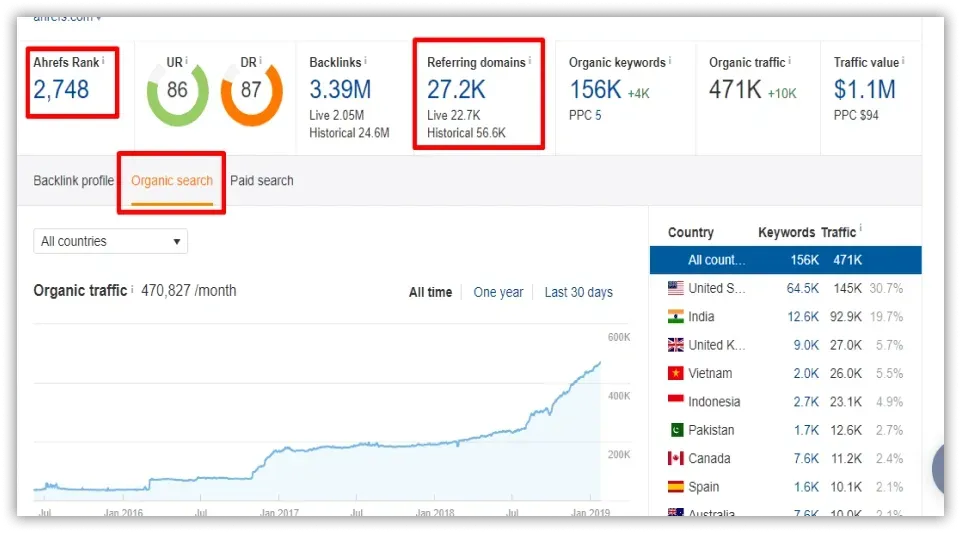Screen dimensions: 961x533
Task: Select the Pakistan country row
Action: coord(786,430)
